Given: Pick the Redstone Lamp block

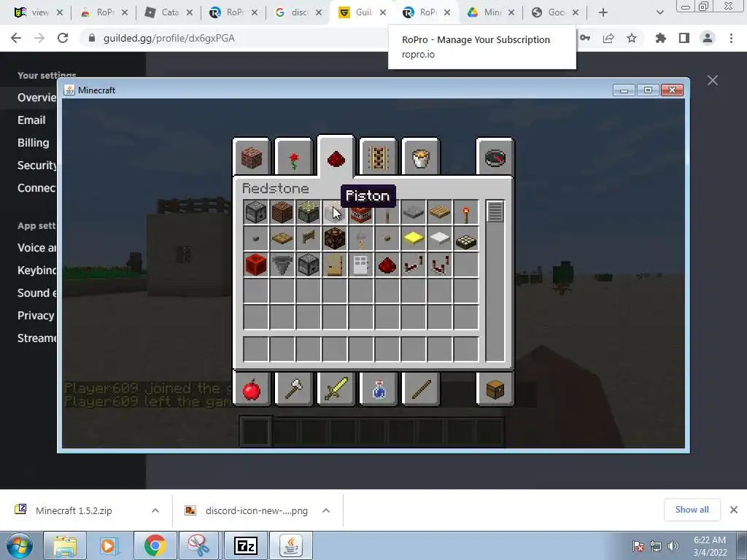Looking at the screenshot, I should pyautogui.click(x=334, y=238).
